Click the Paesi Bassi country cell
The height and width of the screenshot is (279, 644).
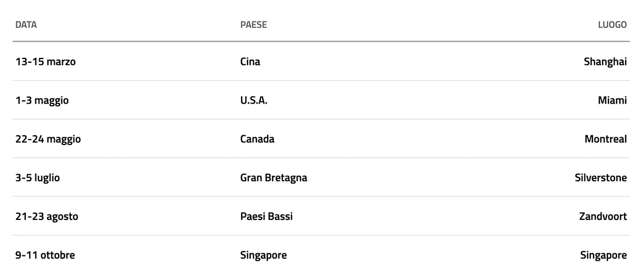click(266, 217)
